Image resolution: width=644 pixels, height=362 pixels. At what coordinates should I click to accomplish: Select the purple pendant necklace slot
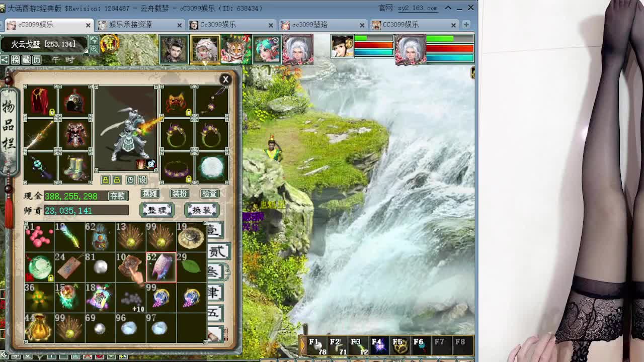point(212,101)
